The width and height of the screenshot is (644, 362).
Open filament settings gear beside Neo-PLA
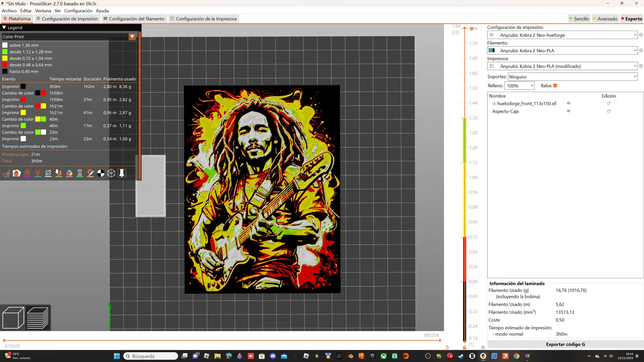(641, 51)
